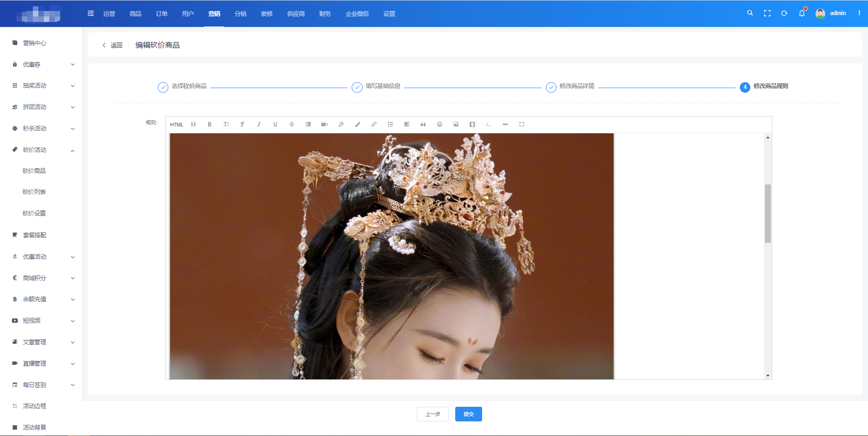Image resolution: width=868 pixels, height=436 pixels.
Task: Open text alignment options
Action: coord(407,124)
